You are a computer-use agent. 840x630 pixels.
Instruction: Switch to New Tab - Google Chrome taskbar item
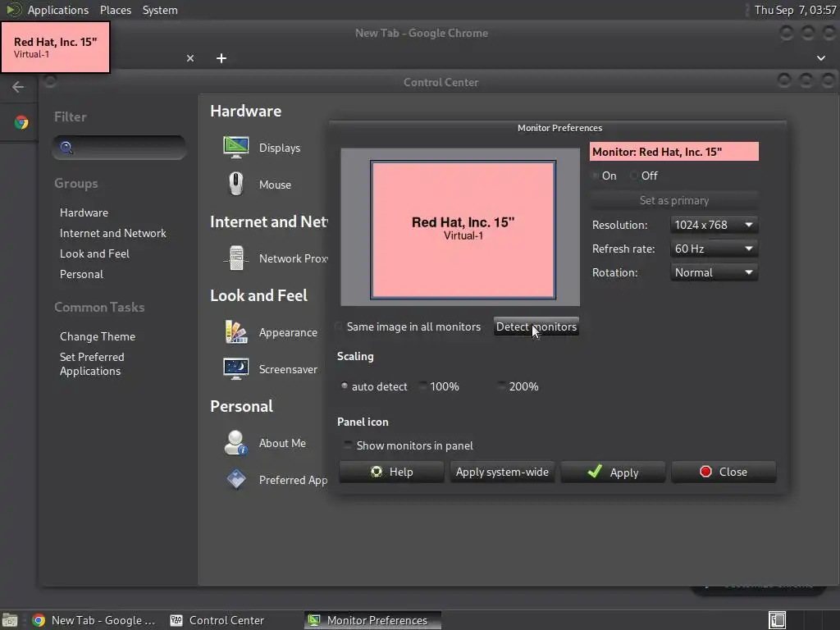(x=94, y=620)
